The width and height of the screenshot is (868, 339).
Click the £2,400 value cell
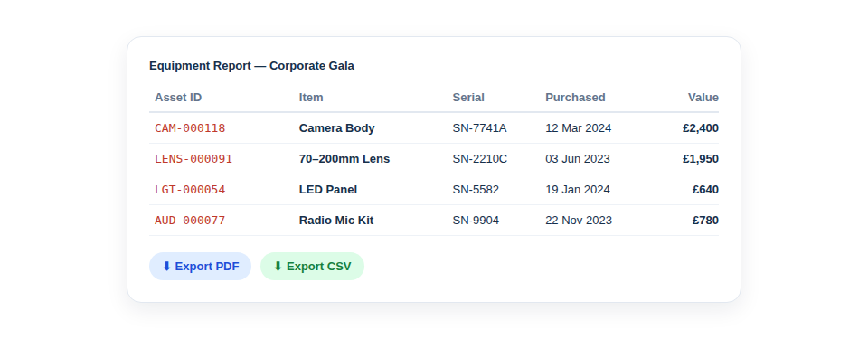click(x=700, y=128)
